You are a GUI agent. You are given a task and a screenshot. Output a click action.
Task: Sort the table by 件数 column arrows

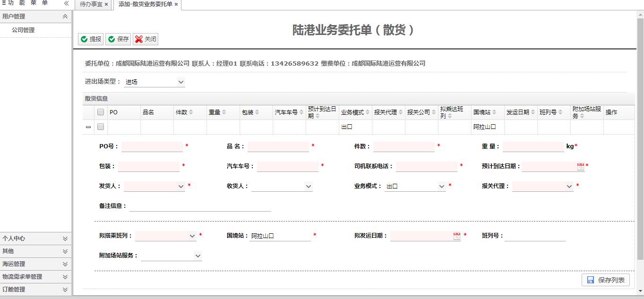coord(191,112)
